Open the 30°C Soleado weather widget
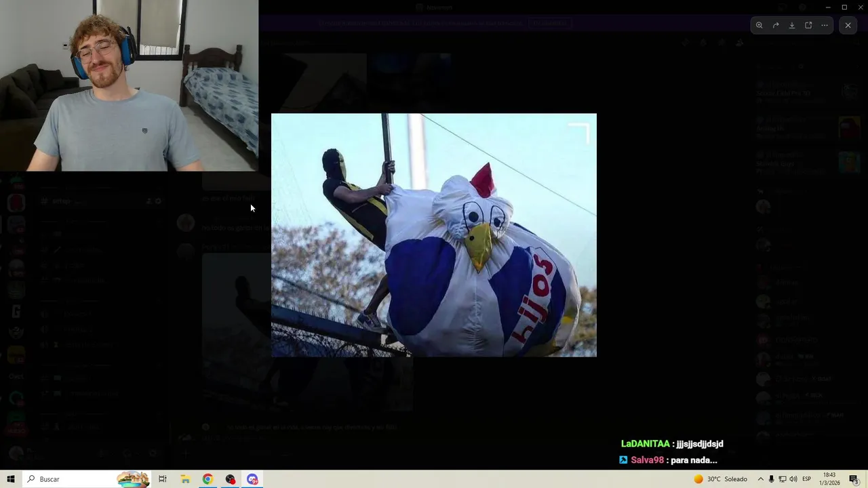 point(720,479)
